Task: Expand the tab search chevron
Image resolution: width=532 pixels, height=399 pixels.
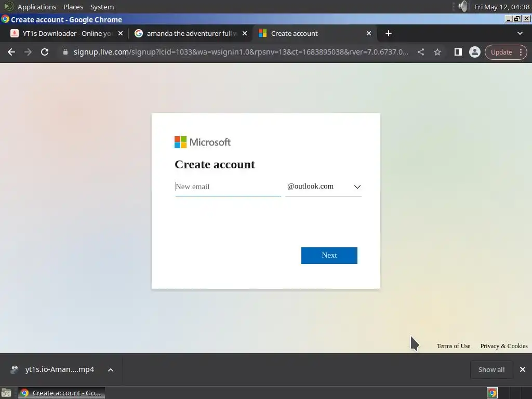Action: pos(520,33)
